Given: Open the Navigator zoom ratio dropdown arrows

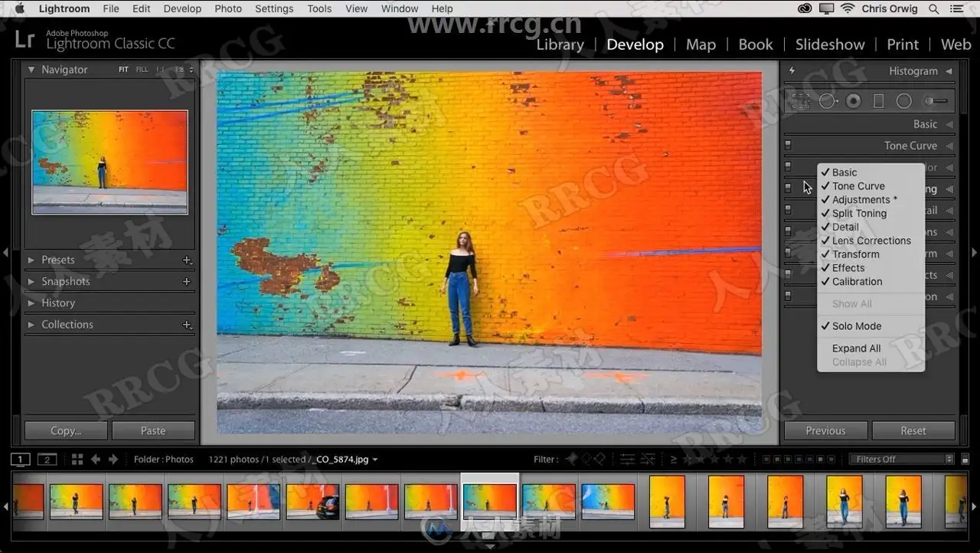Looking at the screenshot, I should 191,70.
